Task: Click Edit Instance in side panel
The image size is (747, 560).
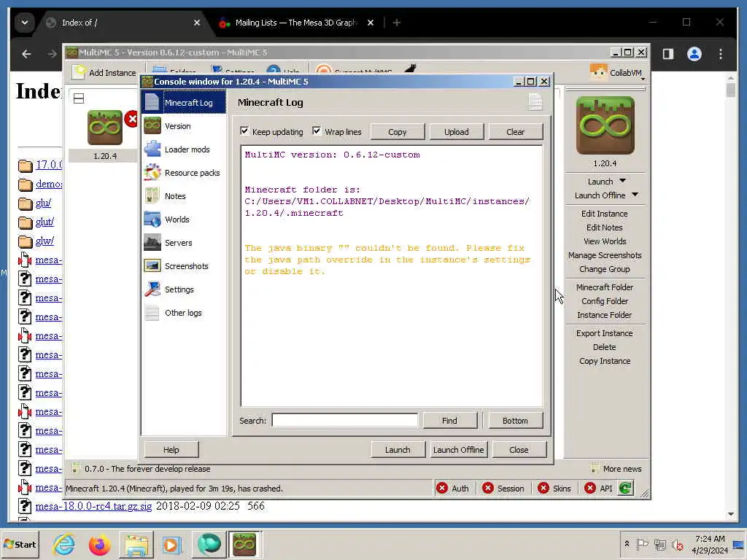Action: 605,214
